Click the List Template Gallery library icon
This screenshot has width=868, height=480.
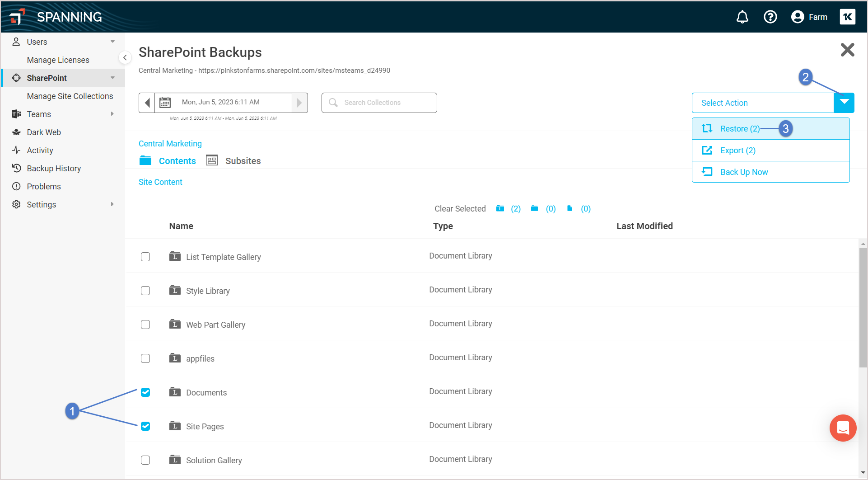click(x=175, y=256)
